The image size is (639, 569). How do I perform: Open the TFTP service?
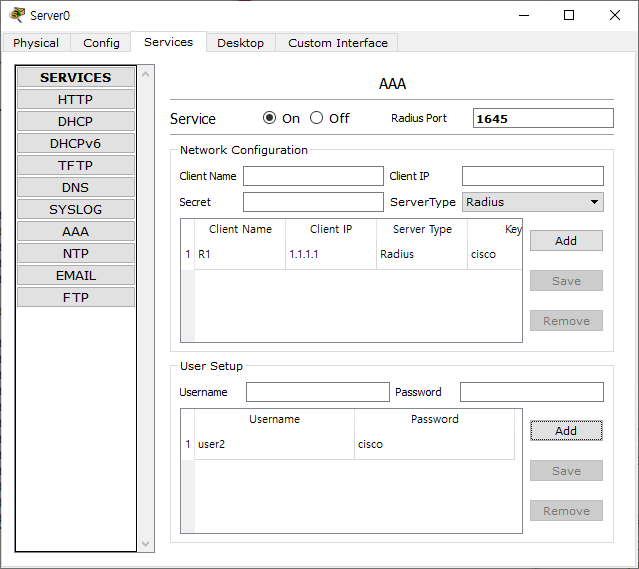[x=76, y=165]
